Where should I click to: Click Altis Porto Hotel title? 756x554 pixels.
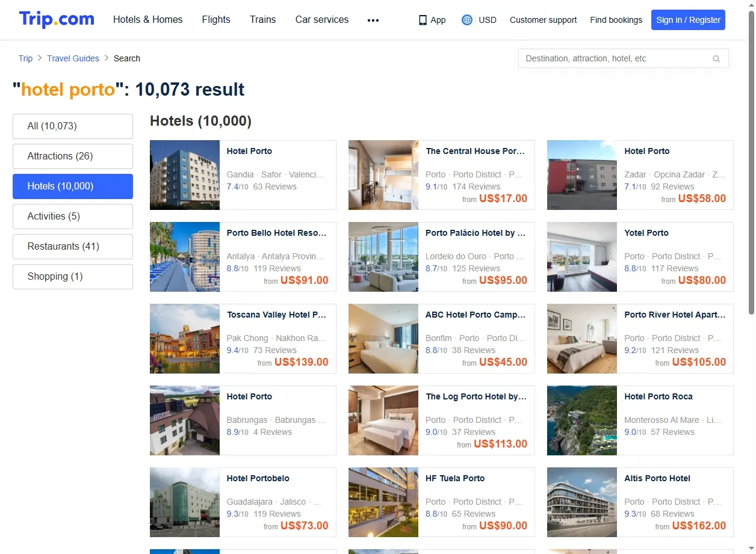click(x=657, y=478)
